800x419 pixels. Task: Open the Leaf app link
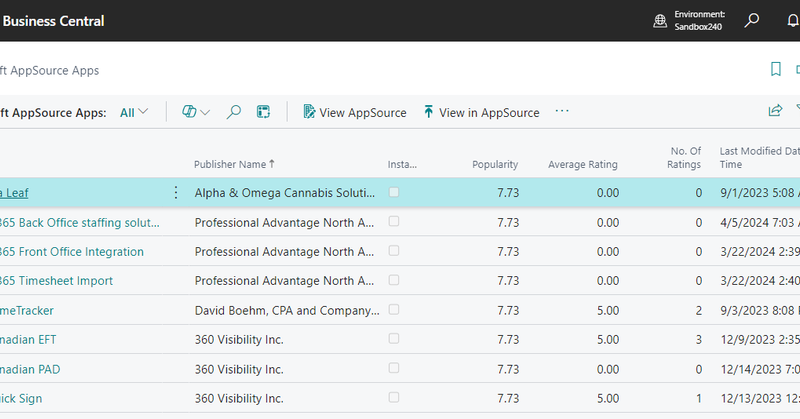(x=14, y=193)
